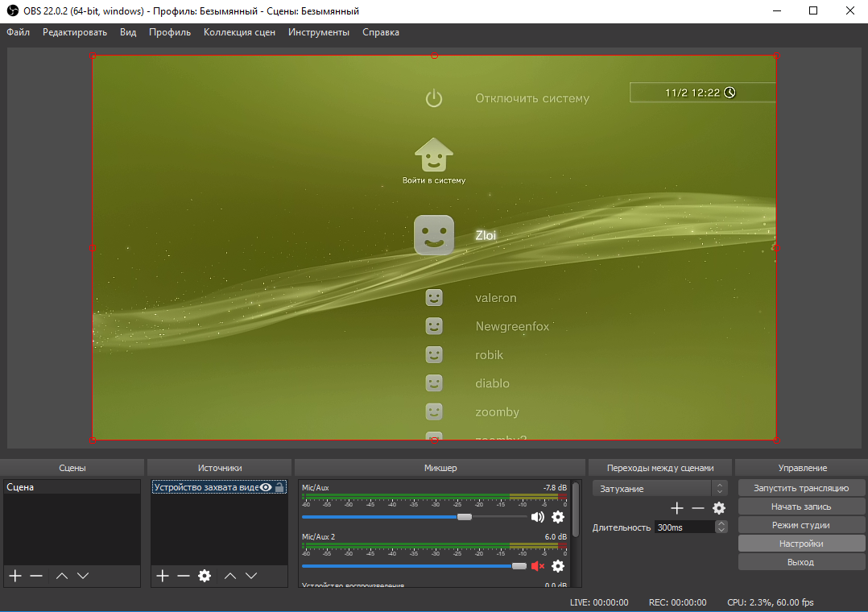Screen dimensions: 868x612
Task: Click the Mic/Aux 2 volume slider handle
Action: point(519,566)
